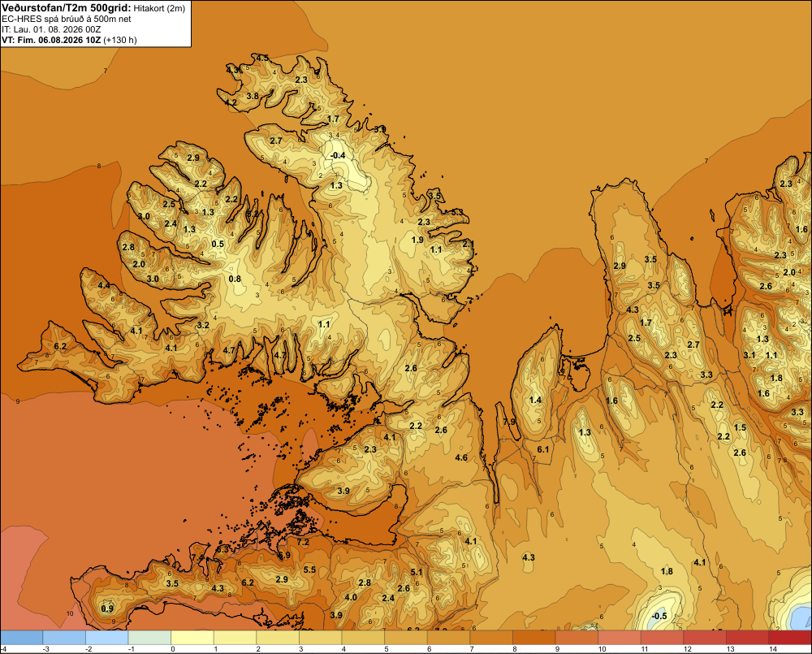Viewport: 812px width, 654px height.
Task: Click the legend swatch between -4 and -3
Action: [x=22, y=638]
